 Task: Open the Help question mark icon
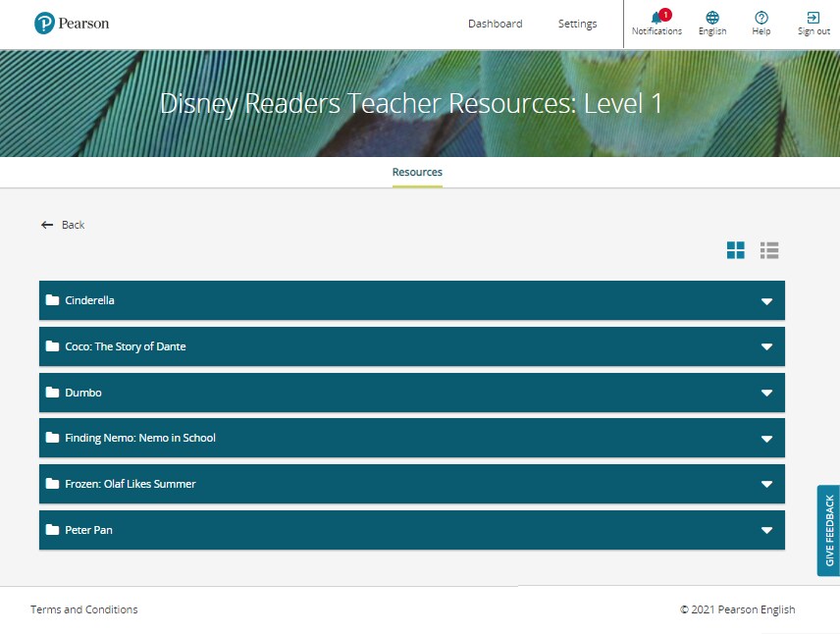[x=761, y=18]
